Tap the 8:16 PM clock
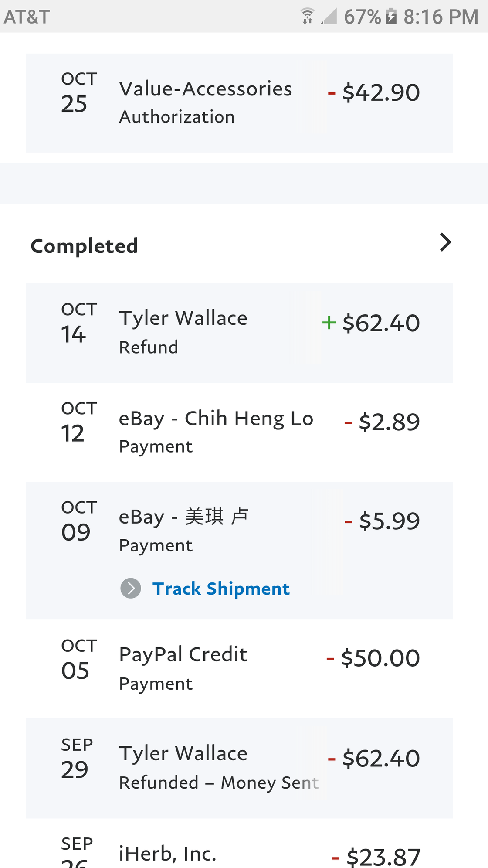 pyautogui.click(x=441, y=17)
